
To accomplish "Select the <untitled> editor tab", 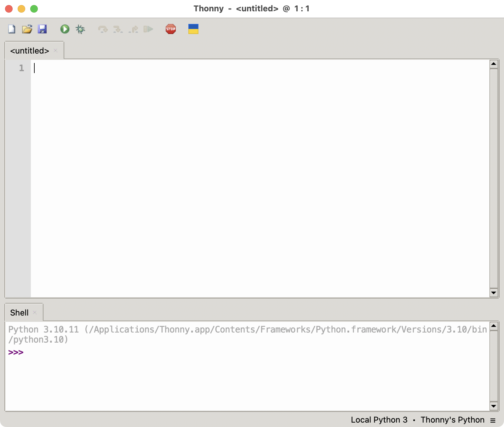I will click(x=30, y=51).
